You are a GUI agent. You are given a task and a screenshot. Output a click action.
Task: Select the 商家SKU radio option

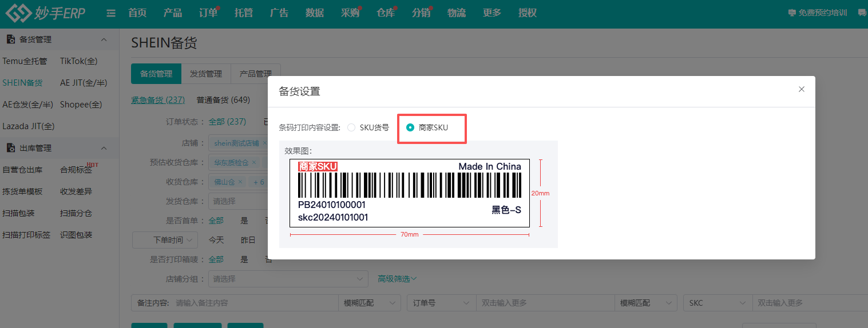coord(427,127)
